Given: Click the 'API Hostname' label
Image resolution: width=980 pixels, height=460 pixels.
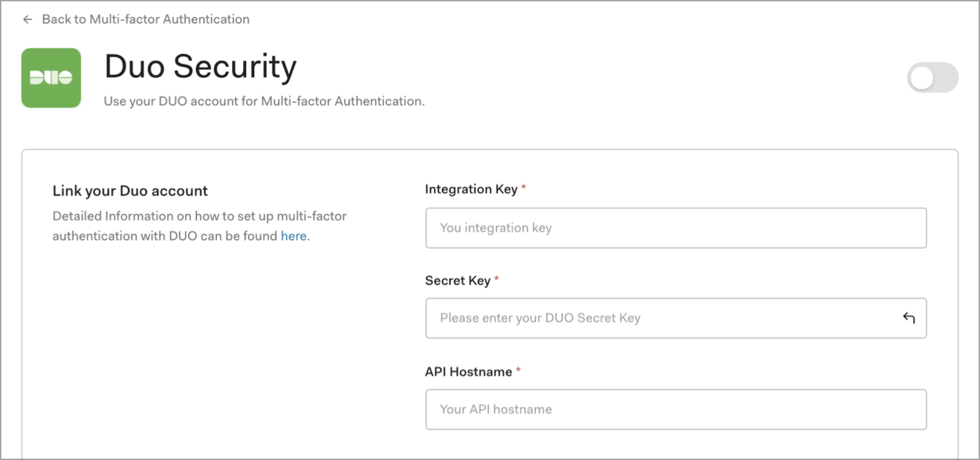Looking at the screenshot, I should [x=469, y=372].
